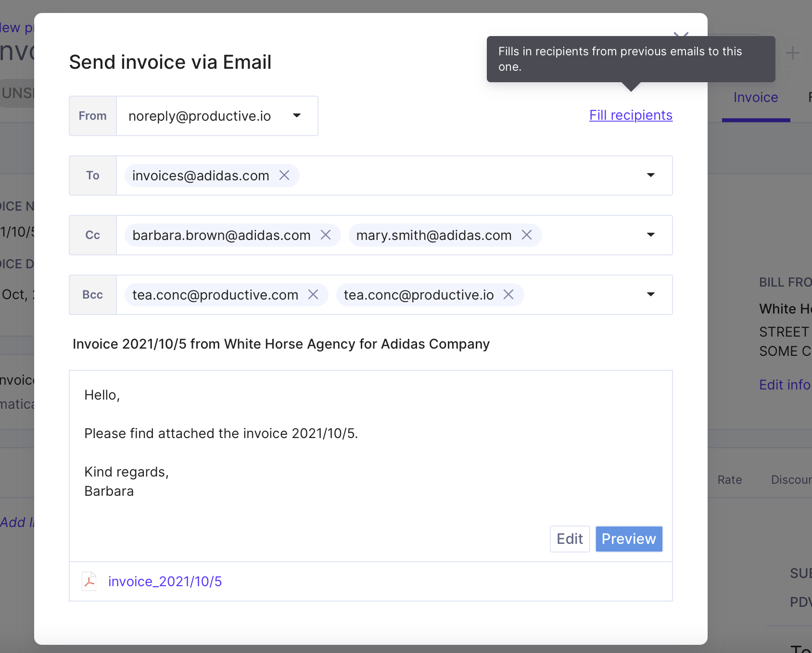
Task: Remove mary.smith@adidas.com from Cc
Action: 527,235
